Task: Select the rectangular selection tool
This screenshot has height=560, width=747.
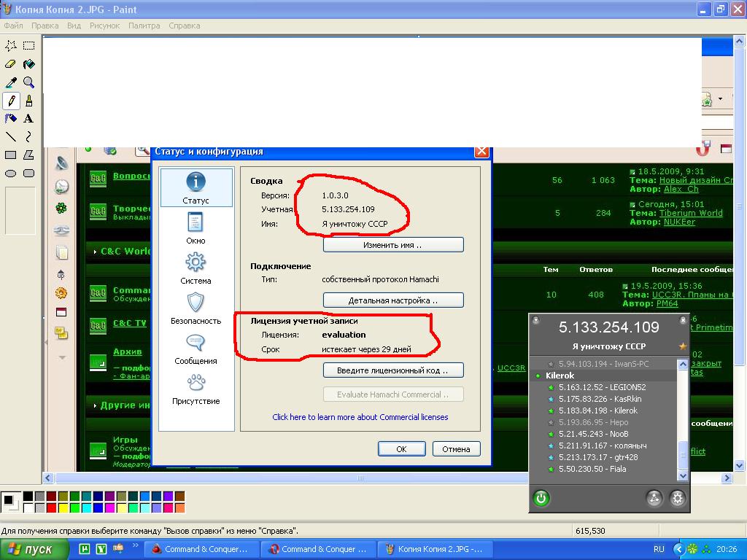Action: point(28,46)
